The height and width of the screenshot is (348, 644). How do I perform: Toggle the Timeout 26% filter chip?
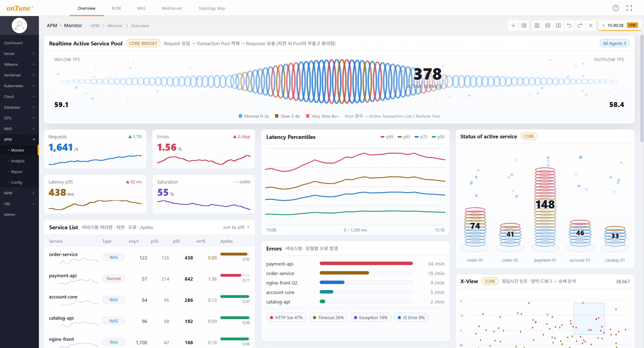(x=328, y=317)
